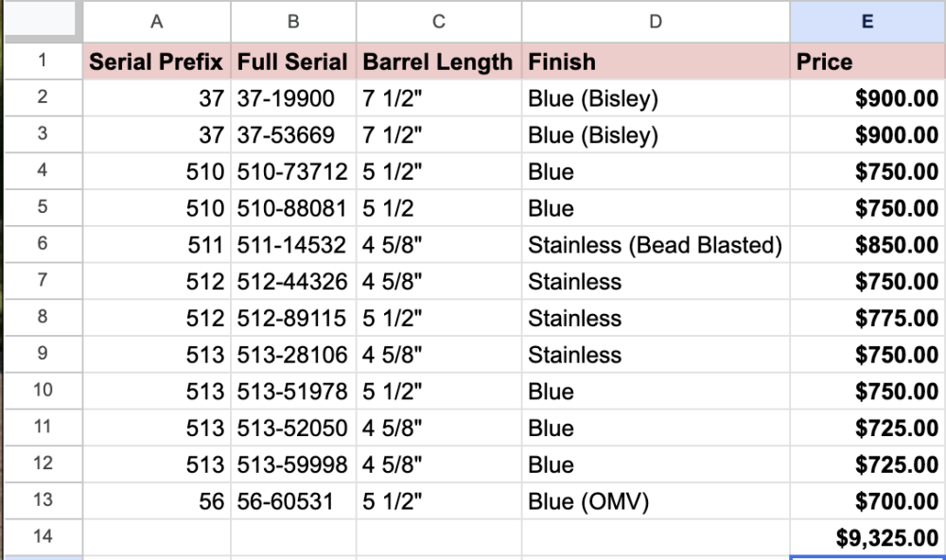Click the column D header
Viewport: 946px width, 560px height.
[656, 22]
